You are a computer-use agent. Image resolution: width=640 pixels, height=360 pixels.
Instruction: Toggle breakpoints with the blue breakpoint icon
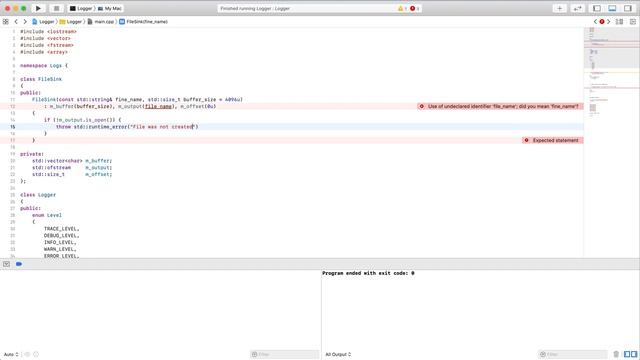(19, 264)
